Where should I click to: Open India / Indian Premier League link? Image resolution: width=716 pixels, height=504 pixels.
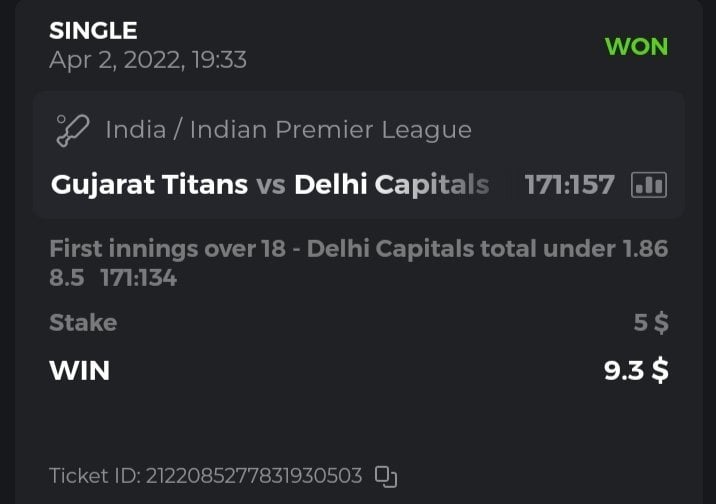click(288, 130)
